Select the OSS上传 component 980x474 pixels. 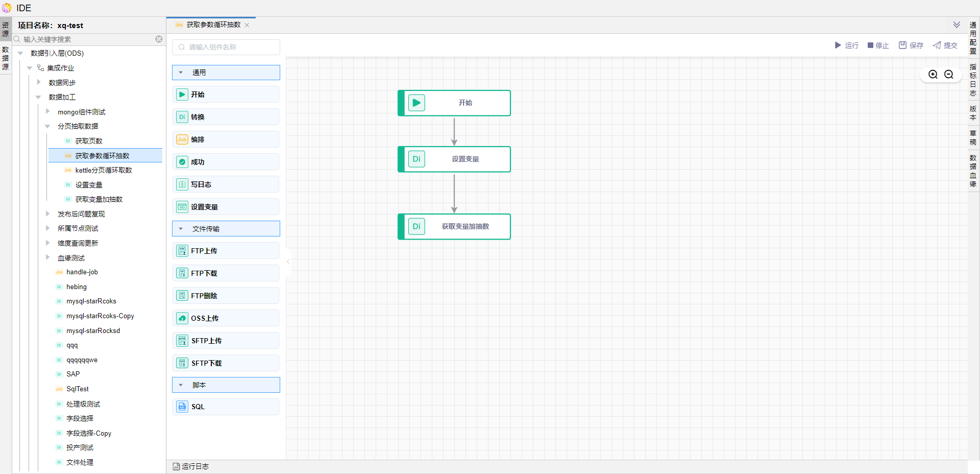tap(226, 318)
